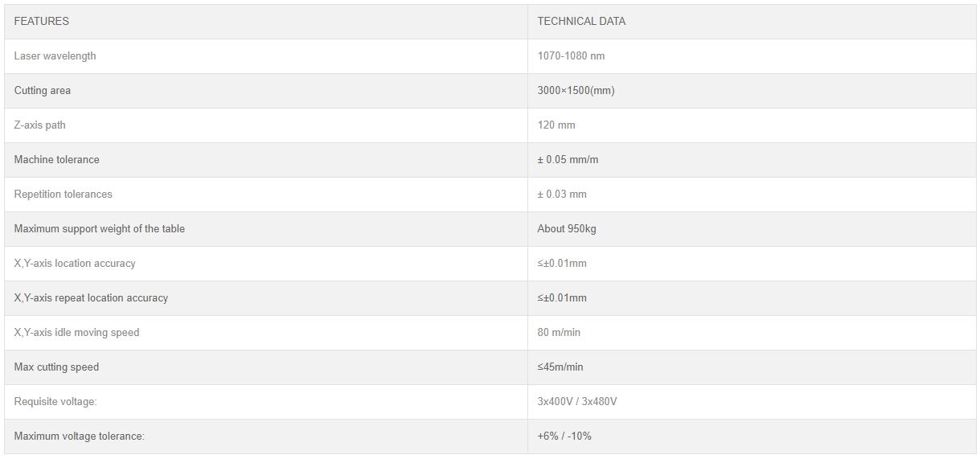Select the 3000×1500(mm) cell value

pyautogui.click(x=576, y=91)
